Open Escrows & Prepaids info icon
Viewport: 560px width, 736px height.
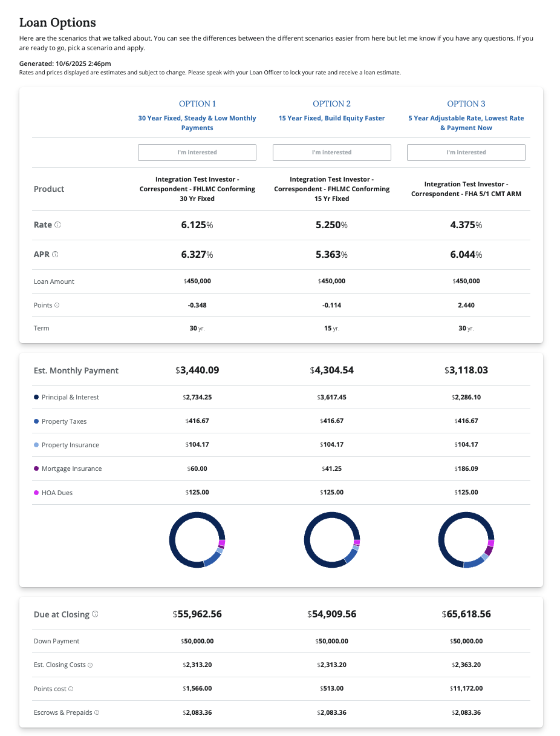point(97,712)
